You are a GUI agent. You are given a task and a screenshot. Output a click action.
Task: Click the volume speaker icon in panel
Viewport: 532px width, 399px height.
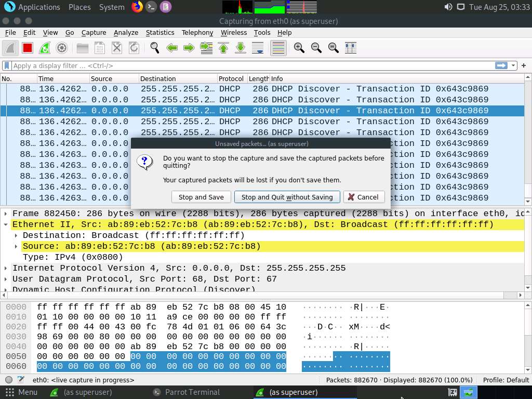[448, 7]
